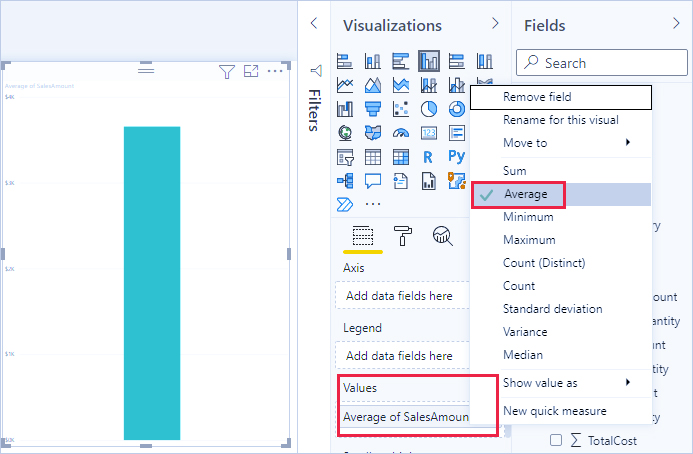Image resolution: width=693 pixels, height=454 pixels.
Task: Set aggregation to Standard deviation
Action: (x=561, y=309)
